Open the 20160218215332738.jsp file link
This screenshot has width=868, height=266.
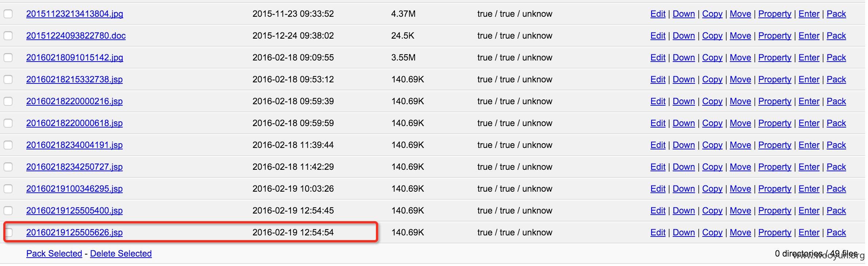[74, 79]
